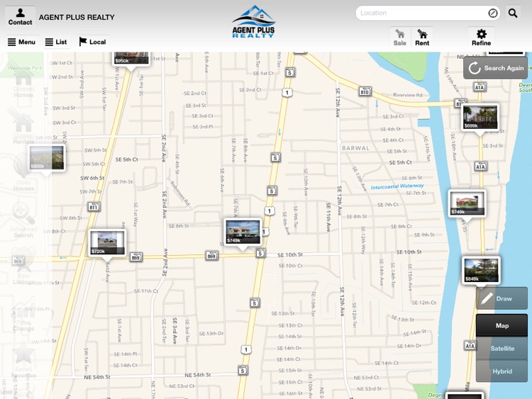Click the Agent Plus Realty logo
This screenshot has width=532, height=399.
(254, 22)
